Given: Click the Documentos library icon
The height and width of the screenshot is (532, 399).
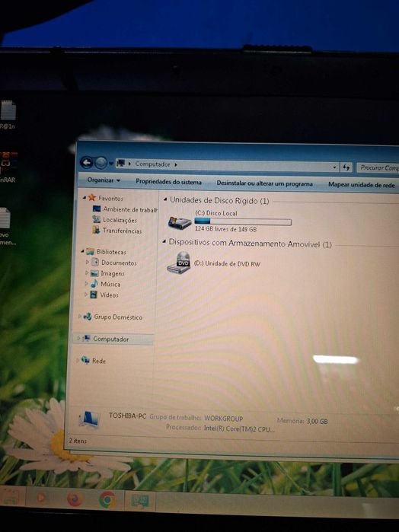Looking at the screenshot, I should pyautogui.click(x=95, y=263).
